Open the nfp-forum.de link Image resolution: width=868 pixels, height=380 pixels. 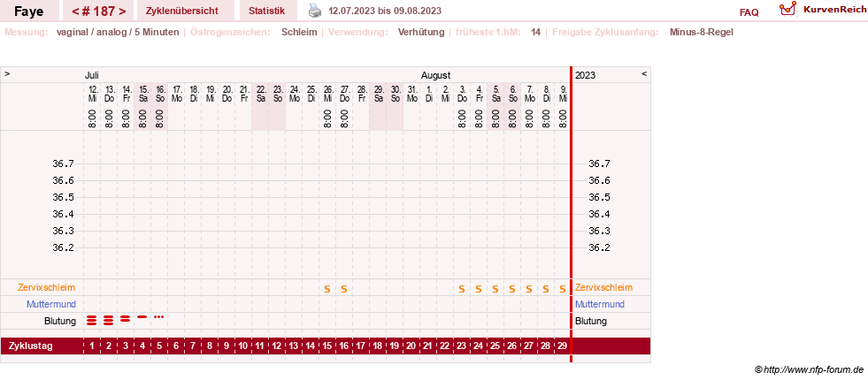click(x=809, y=370)
